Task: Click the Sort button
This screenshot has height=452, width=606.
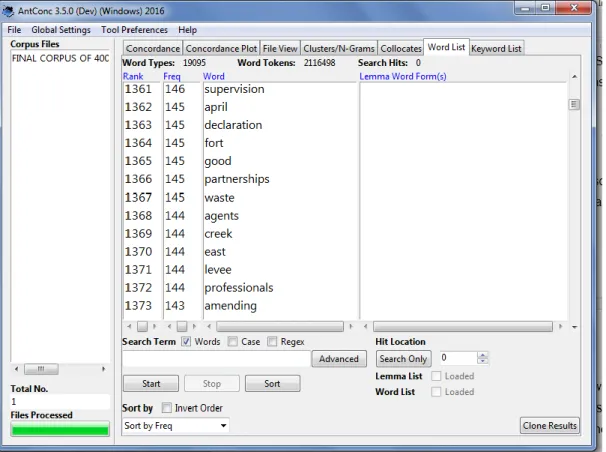Action: pyautogui.click(x=272, y=384)
